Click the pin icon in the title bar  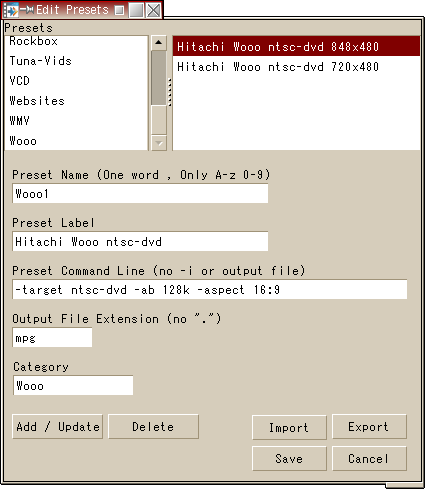tap(27, 10)
